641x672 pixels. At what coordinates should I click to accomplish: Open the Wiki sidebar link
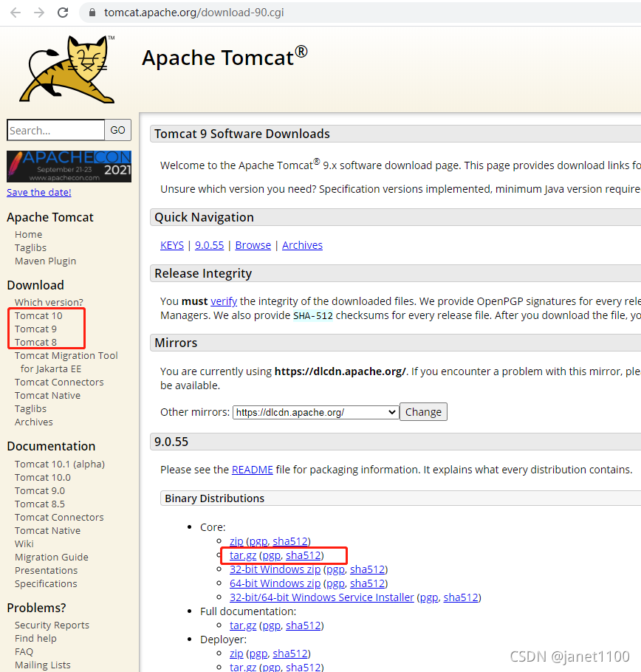point(24,544)
